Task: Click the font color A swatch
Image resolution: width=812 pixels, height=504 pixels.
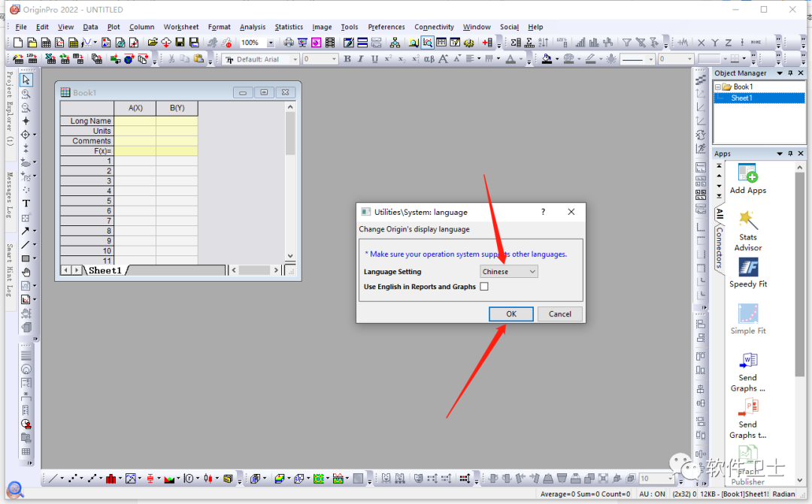Action: pos(511,59)
